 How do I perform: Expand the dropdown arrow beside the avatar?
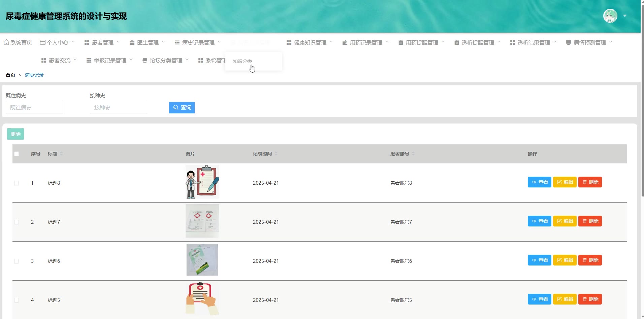coord(625,16)
